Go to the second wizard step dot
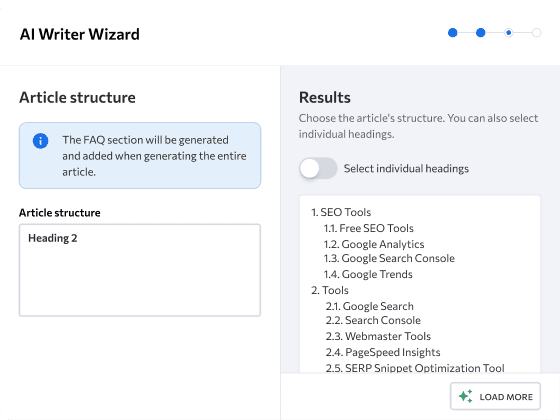This screenshot has width=560, height=420. point(481,33)
